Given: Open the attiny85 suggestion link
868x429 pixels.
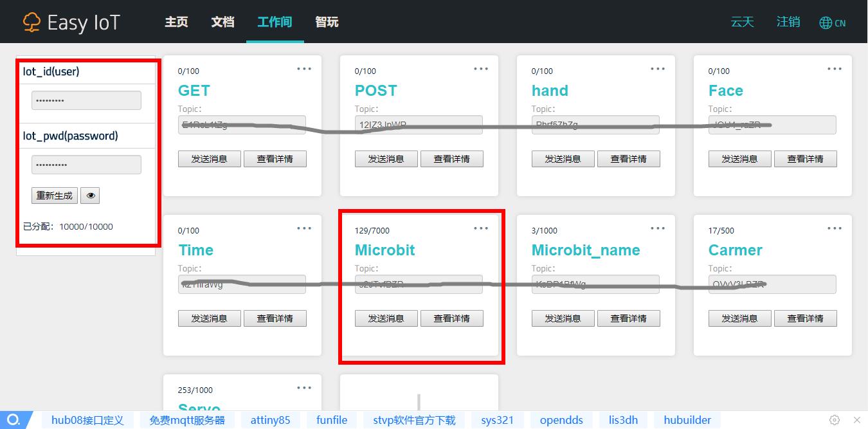Looking at the screenshot, I should pyautogui.click(x=270, y=420).
